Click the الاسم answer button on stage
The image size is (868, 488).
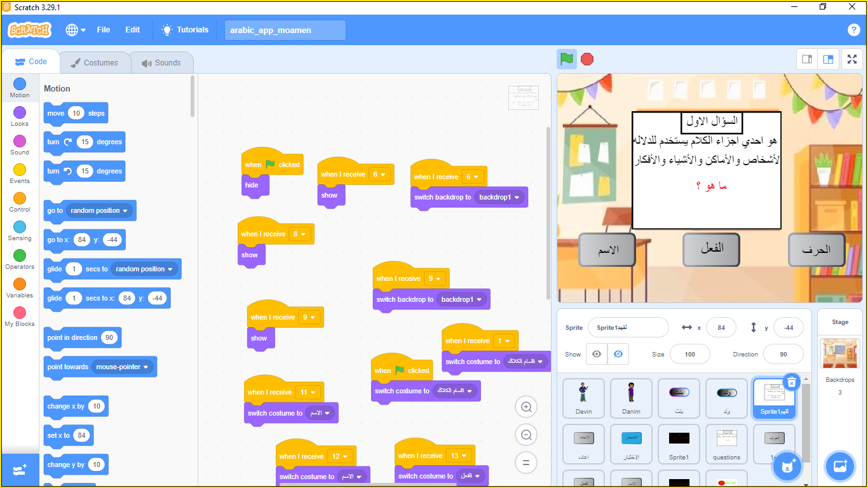point(607,250)
